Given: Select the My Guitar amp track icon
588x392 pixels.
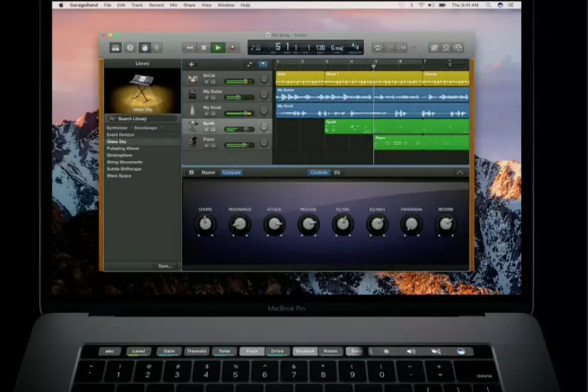Looking at the screenshot, I should pos(193,94).
